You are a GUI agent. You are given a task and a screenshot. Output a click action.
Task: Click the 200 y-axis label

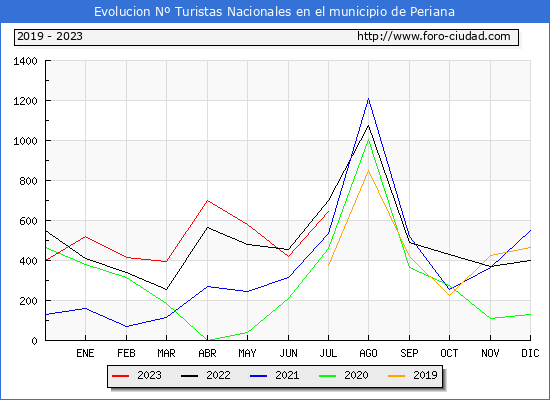(x=28, y=301)
